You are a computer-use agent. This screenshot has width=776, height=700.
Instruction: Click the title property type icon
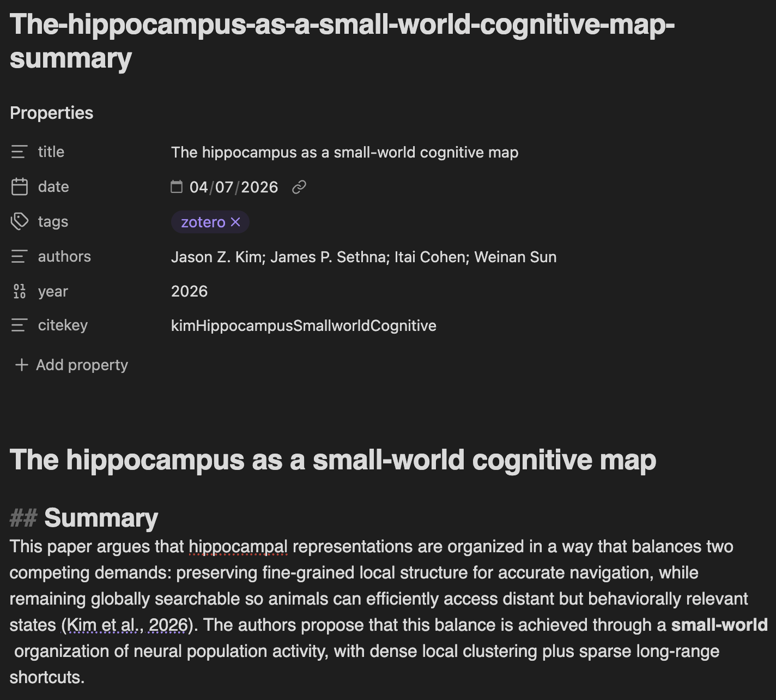pyautogui.click(x=19, y=152)
